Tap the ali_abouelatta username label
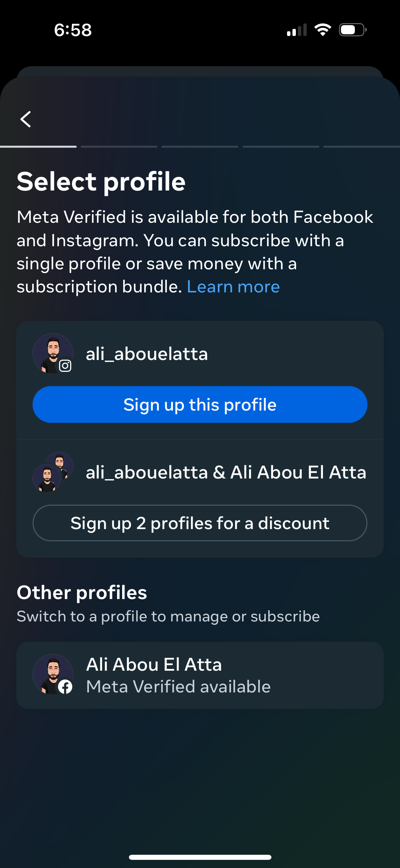 coord(147,354)
